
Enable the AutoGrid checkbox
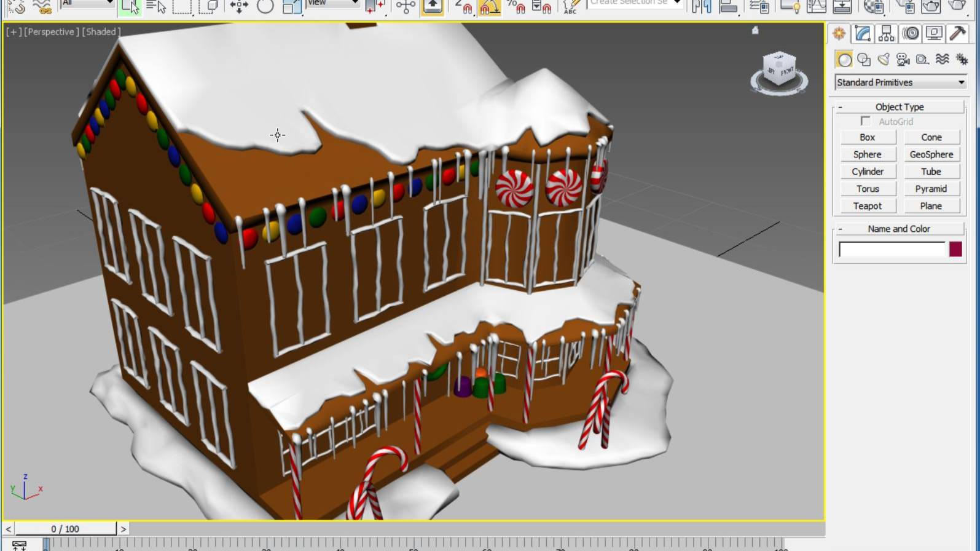click(865, 121)
